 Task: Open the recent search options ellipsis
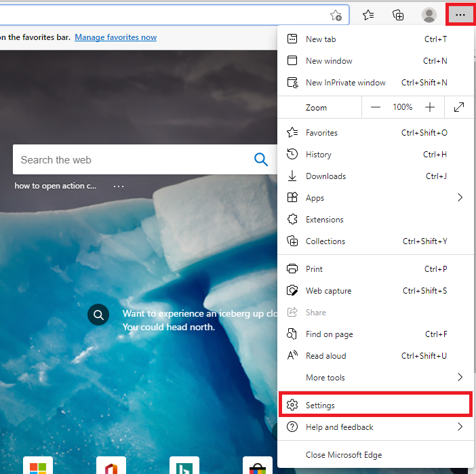[119, 186]
